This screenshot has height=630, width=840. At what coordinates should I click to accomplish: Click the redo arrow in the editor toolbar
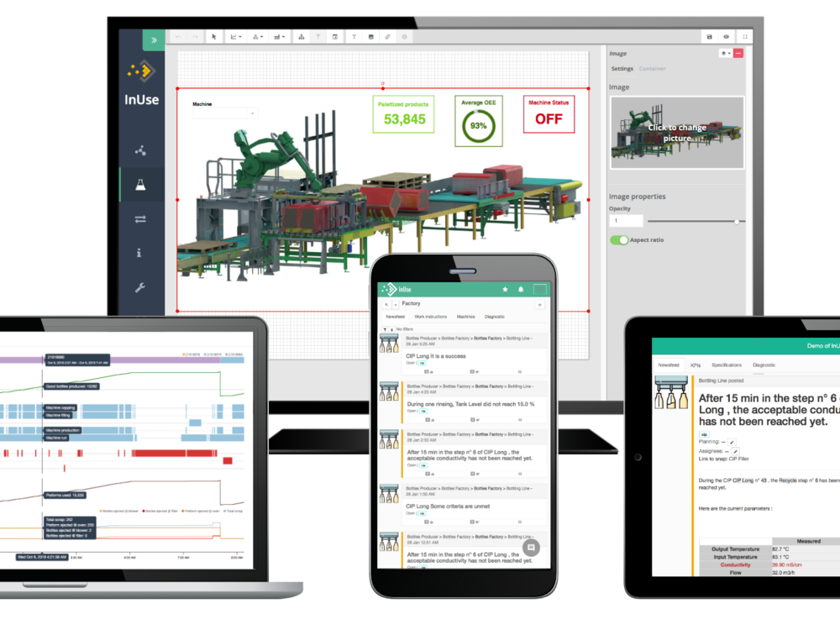pyautogui.click(x=195, y=37)
